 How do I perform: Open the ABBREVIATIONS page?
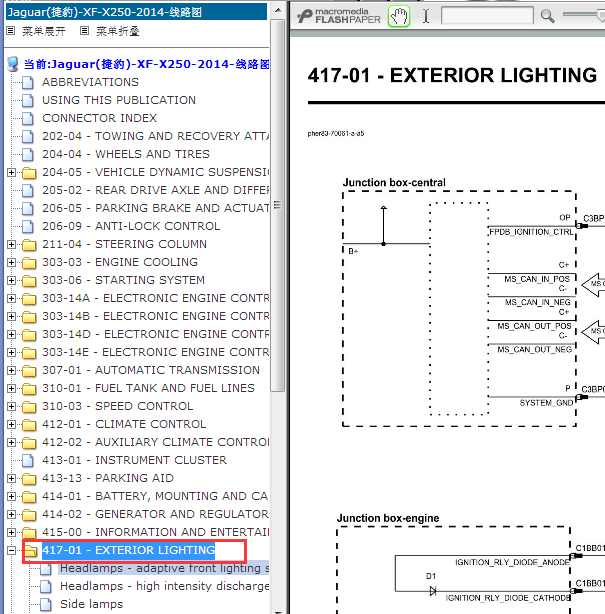(x=90, y=82)
